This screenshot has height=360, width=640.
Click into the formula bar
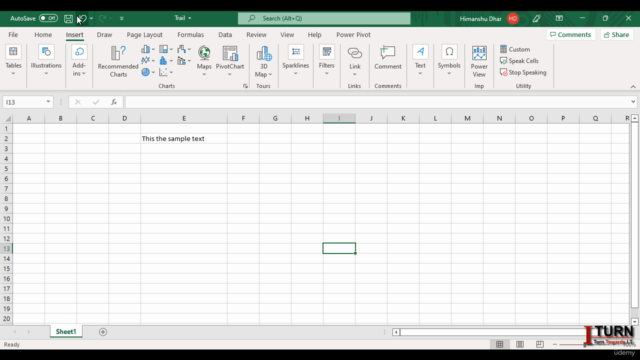click(x=377, y=102)
